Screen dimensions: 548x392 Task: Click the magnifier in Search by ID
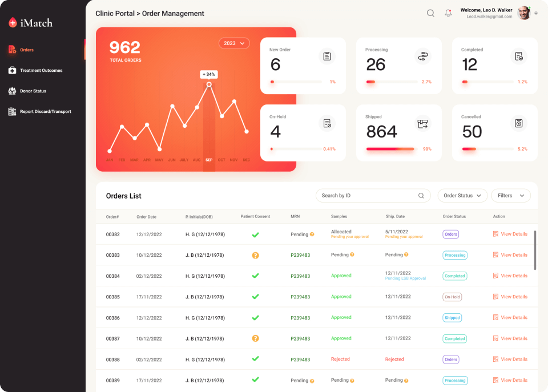(421, 196)
